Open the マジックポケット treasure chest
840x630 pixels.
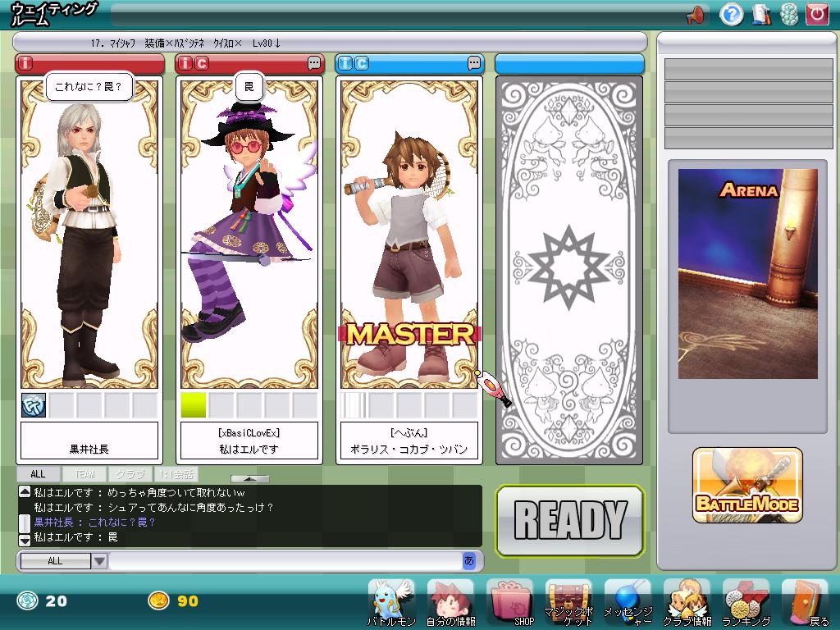(570, 600)
